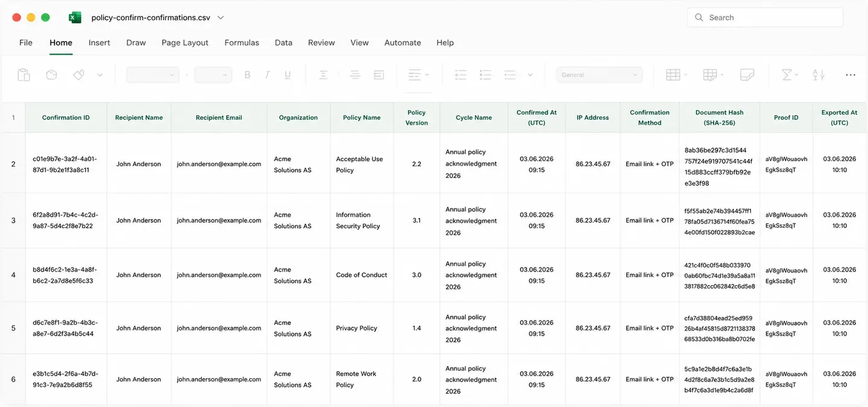
Task: Switch to the Insert tab
Action: (99, 43)
